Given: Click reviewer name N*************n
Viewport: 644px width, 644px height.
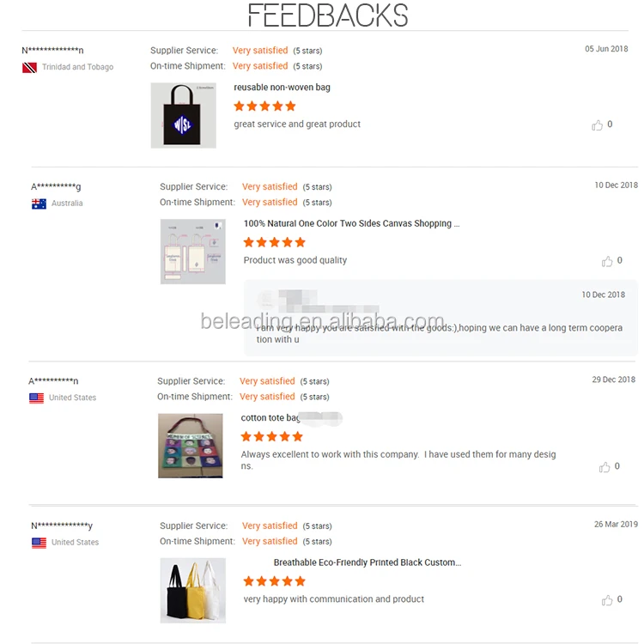Looking at the screenshot, I should point(52,51).
